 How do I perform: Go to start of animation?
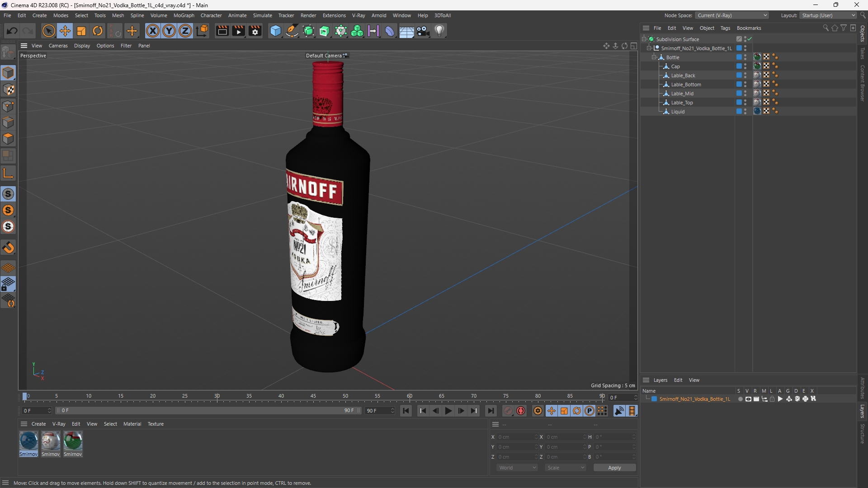pos(406,411)
